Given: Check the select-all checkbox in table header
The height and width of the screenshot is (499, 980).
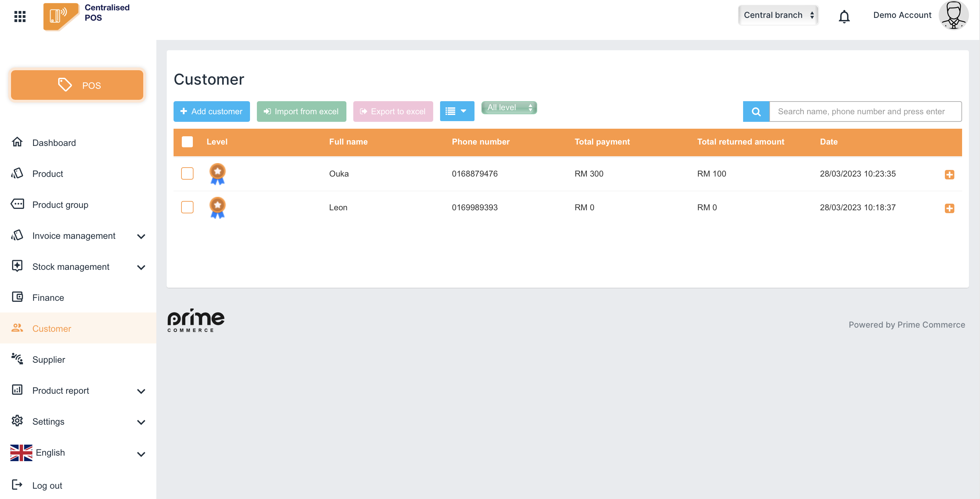Looking at the screenshot, I should click(187, 142).
